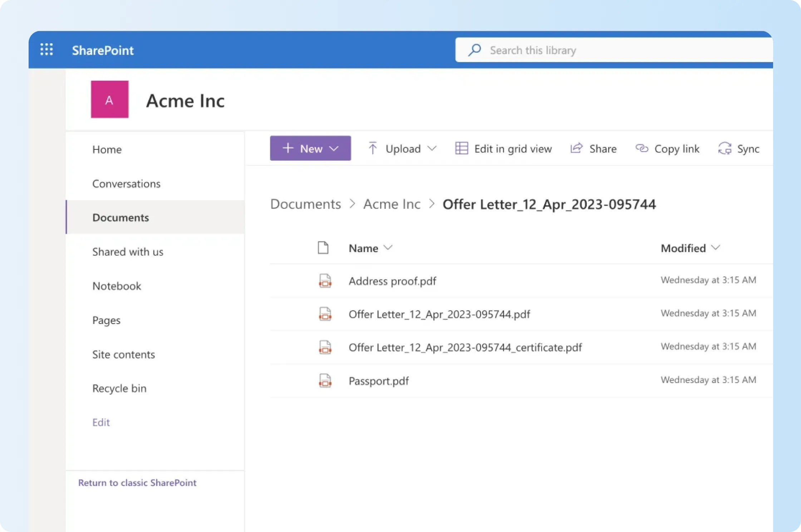Image resolution: width=801 pixels, height=532 pixels.
Task: Go to Home in the site navigation
Action: [x=107, y=149]
